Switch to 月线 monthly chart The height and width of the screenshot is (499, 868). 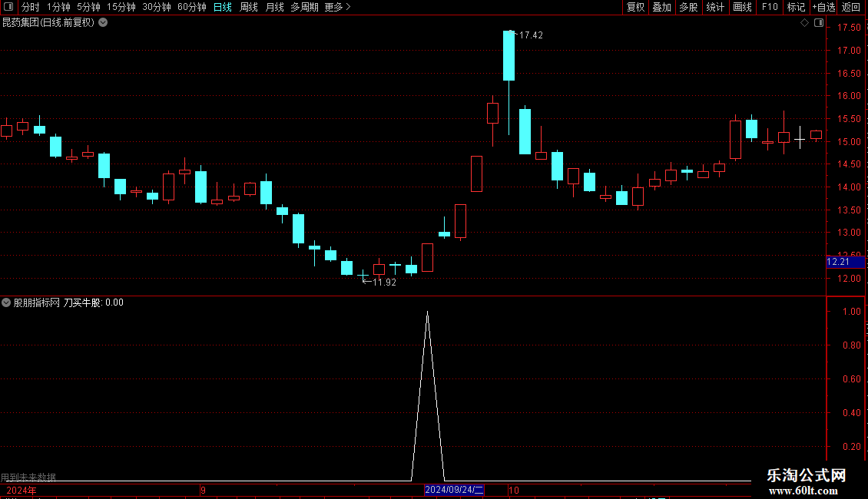pos(274,7)
